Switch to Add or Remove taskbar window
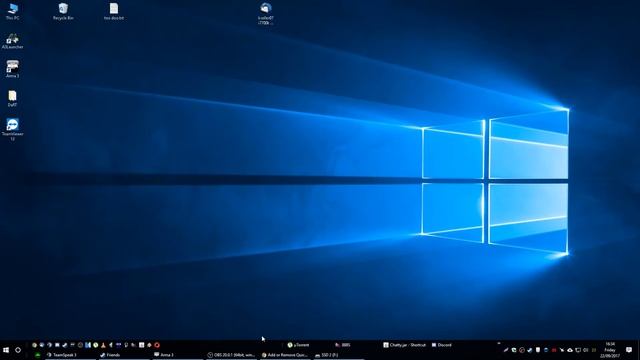640x360 pixels. pos(285,355)
